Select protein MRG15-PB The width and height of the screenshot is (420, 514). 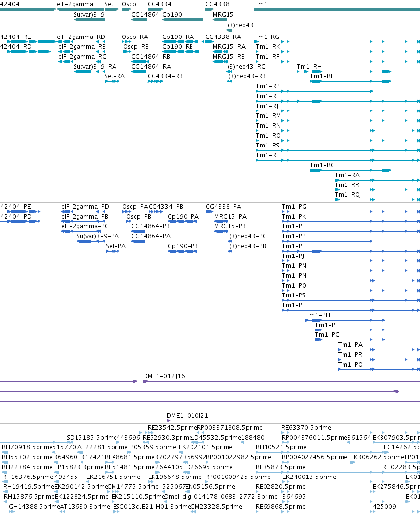click(x=230, y=226)
